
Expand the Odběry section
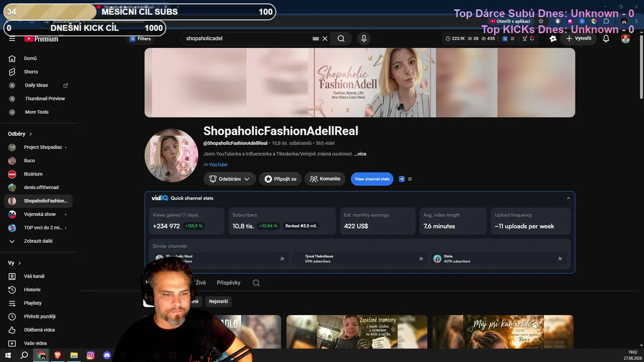tap(20, 134)
